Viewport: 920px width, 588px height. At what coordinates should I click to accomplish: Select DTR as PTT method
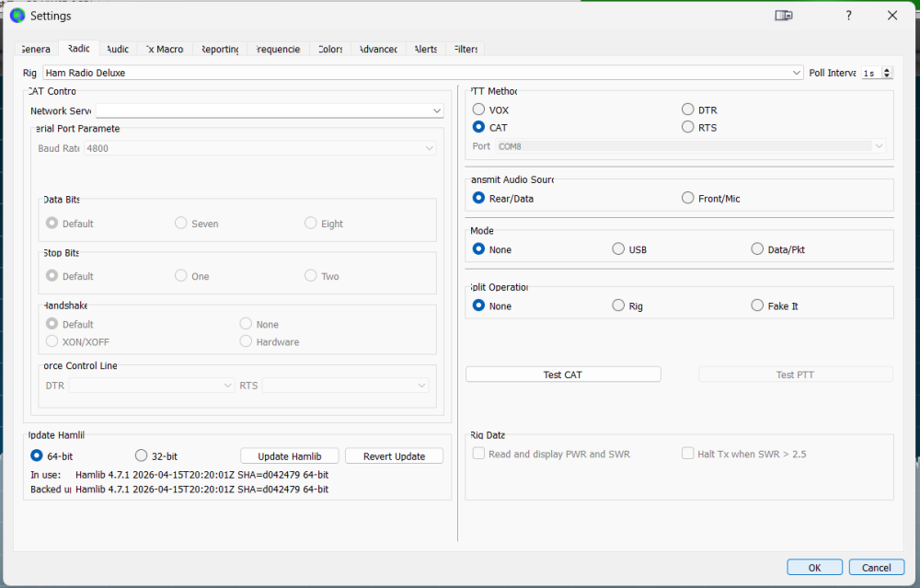(699, 110)
